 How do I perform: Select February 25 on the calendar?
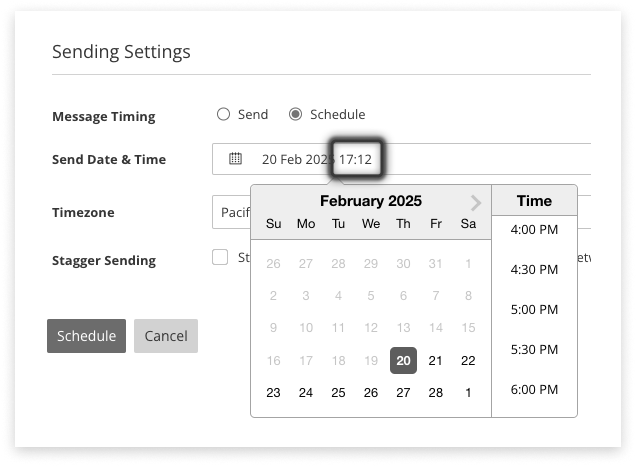coord(338,393)
